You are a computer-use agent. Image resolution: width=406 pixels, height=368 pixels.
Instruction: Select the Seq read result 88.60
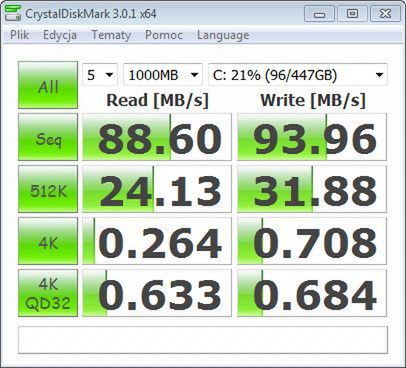click(x=157, y=137)
